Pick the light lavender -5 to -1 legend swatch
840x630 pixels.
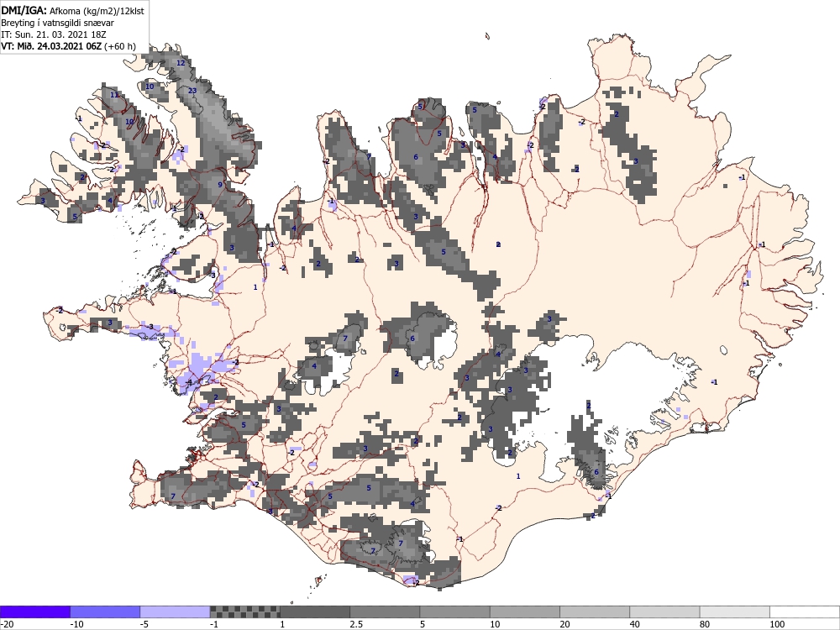[x=176, y=612]
